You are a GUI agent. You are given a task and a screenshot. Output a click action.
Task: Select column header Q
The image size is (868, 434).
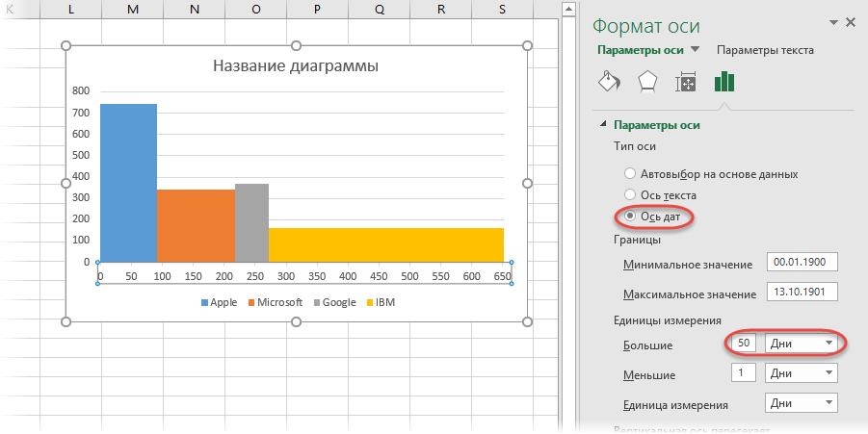coord(380,10)
